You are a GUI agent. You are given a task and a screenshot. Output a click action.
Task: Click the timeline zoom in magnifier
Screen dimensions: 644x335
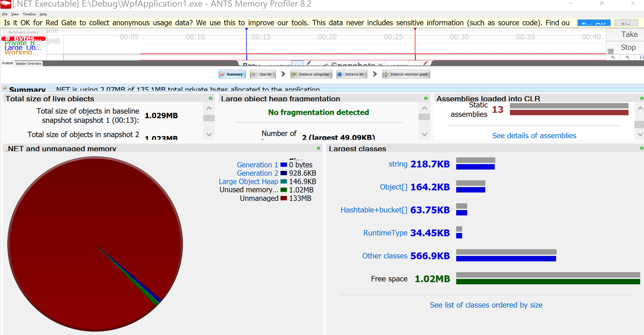(x=613, y=57)
